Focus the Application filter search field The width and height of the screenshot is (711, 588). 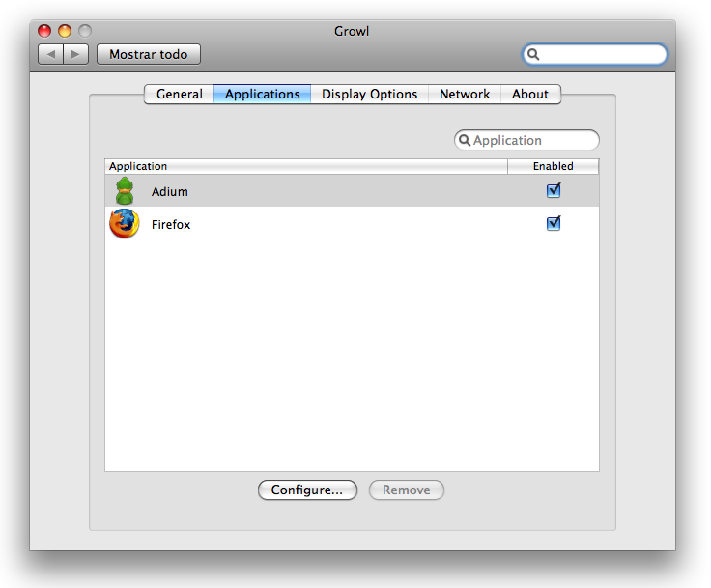526,140
